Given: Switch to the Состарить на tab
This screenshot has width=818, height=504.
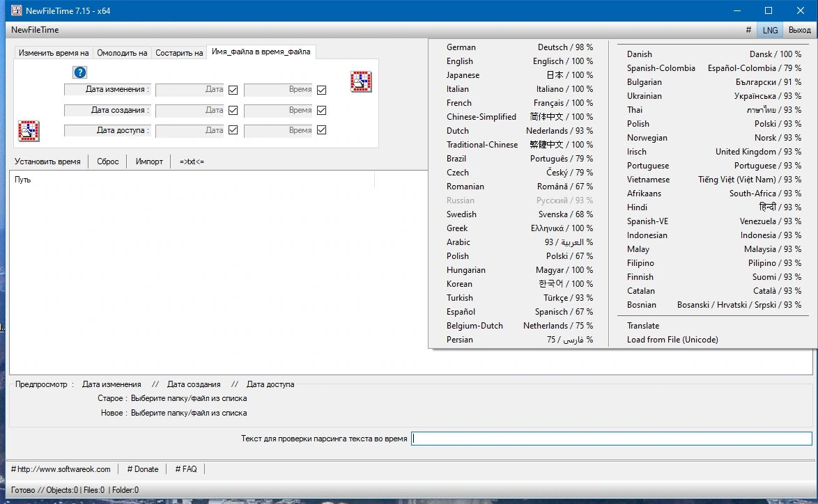Looking at the screenshot, I should (179, 53).
